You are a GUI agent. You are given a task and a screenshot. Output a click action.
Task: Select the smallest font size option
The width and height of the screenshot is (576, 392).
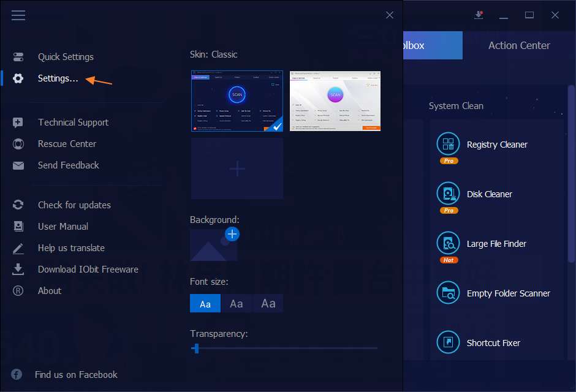pyautogui.click(x=205, y=304)
